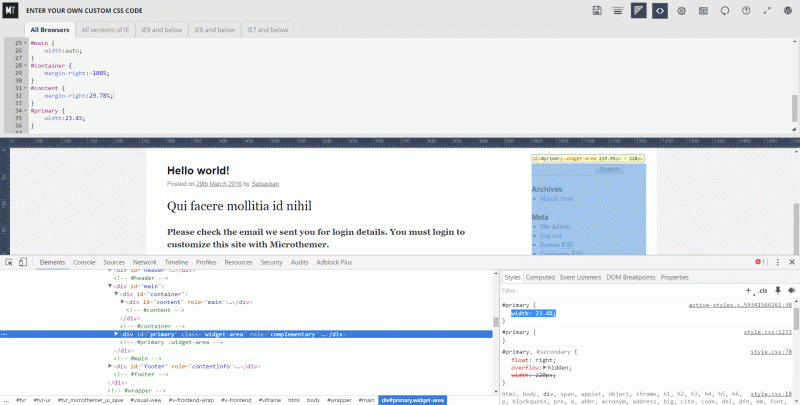Open the Security tab in DevTools
Image resolution: width=800 pixels, height=405 pixels.
pyautogui.click(x=271, y=262)
